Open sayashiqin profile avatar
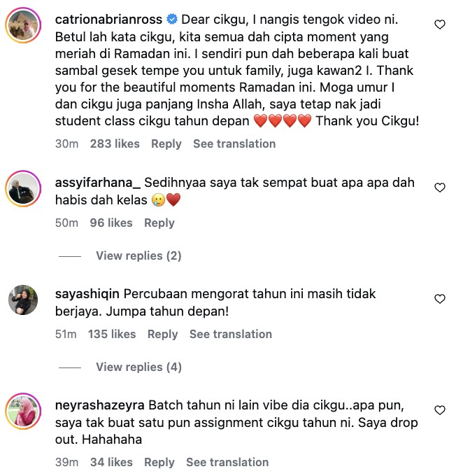The image size is (456, 476). click(23, 300)
